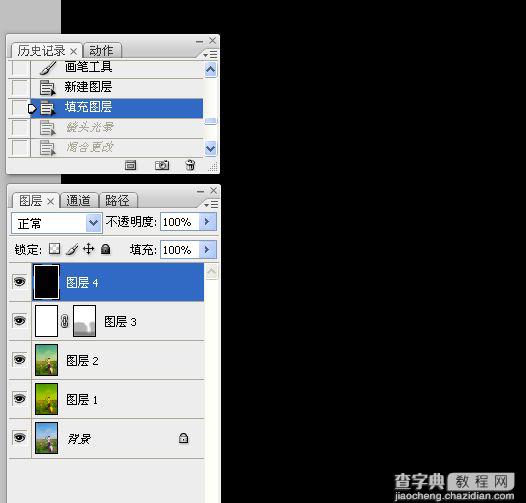
Task: Toggle visibility of 图层 2
Action: pos(19,359)
